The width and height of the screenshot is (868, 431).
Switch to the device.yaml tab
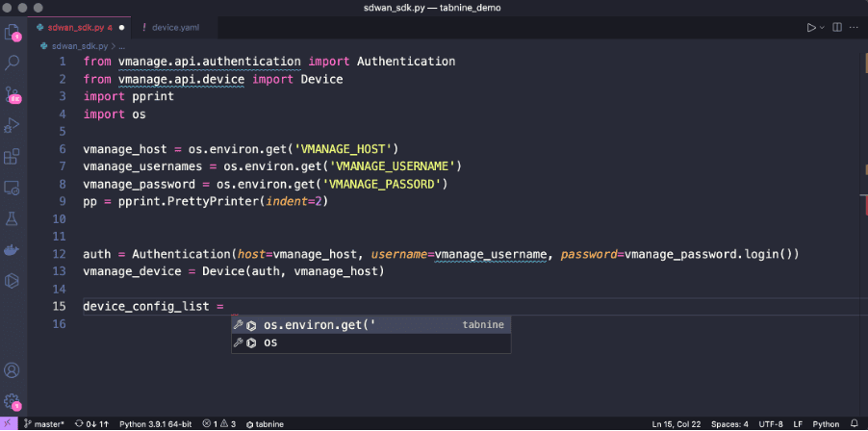click(173, 28)
